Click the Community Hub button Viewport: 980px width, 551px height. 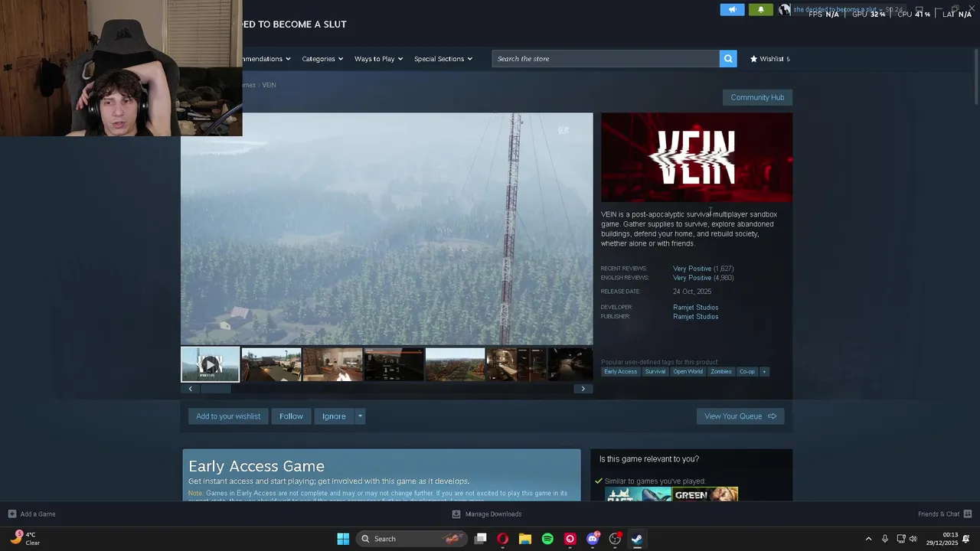757,97
